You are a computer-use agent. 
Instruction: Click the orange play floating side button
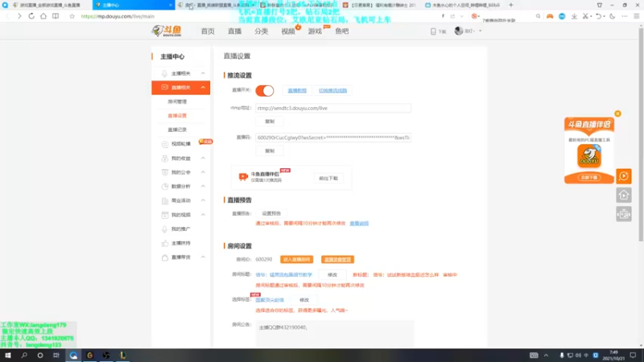tap(623, 176)
